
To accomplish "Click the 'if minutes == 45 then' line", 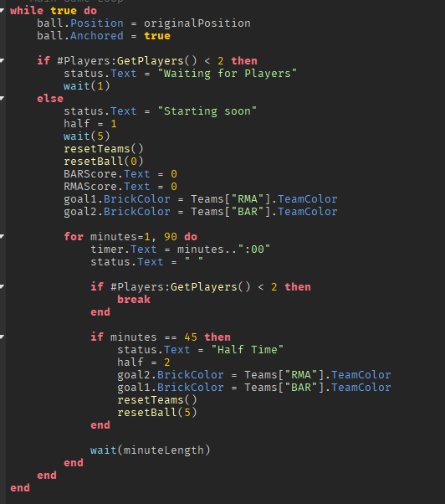I will click(x=161, y=337).
